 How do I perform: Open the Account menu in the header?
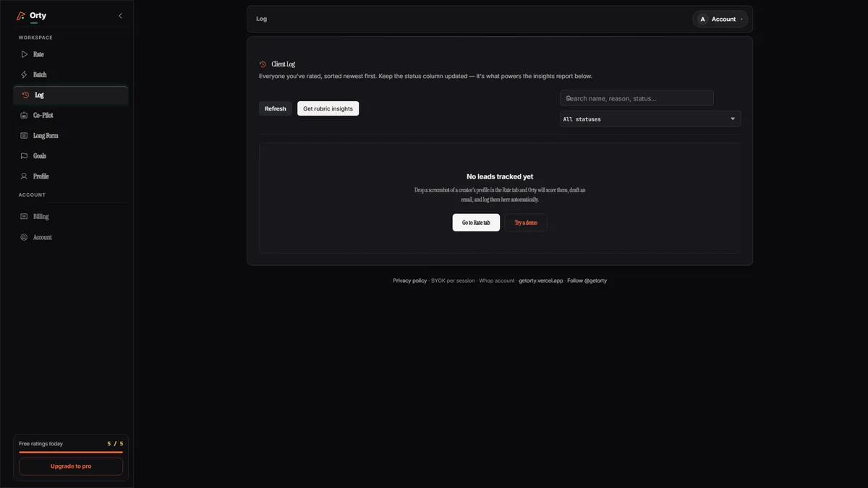click(720, 20)
